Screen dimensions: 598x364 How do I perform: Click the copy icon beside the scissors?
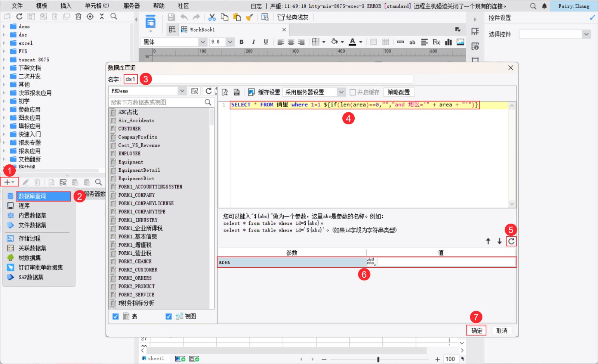point(224,17)
